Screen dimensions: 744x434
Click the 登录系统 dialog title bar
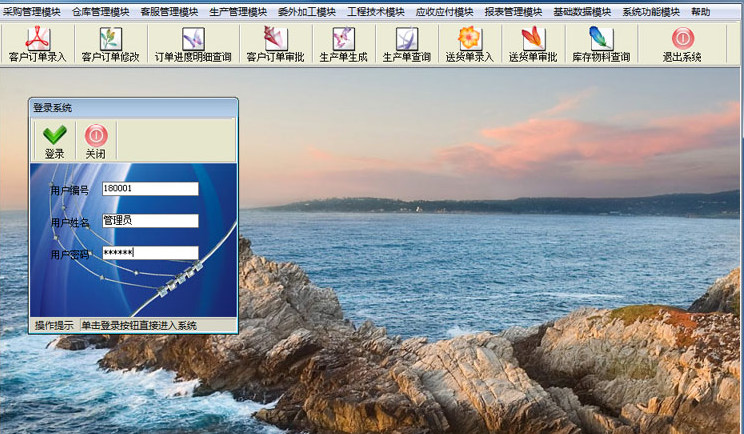coord(133,108)
